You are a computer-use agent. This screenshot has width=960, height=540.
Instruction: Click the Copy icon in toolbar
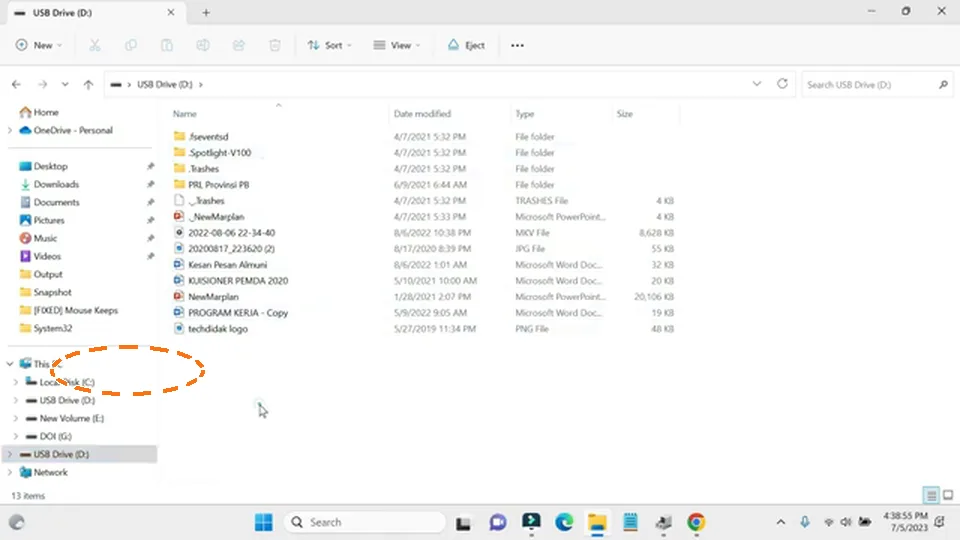[x=130, y=45]
